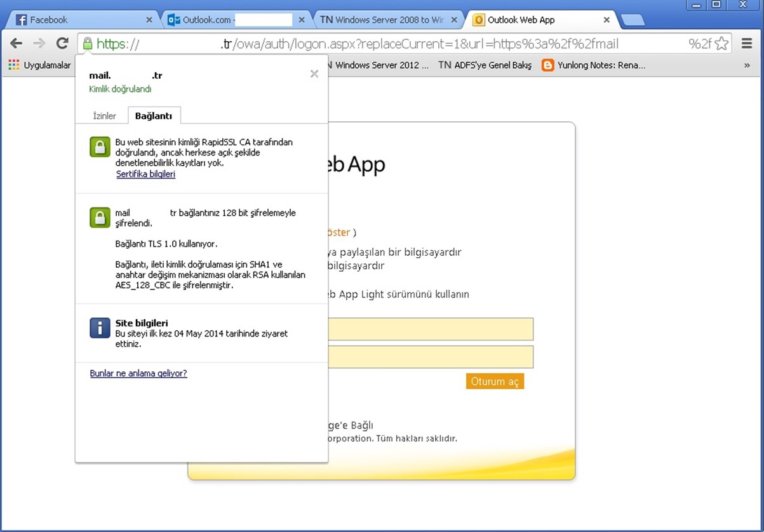Switch to the Windows Server 2008 tab
Viewport: 764px width, 532px height.
(x=389, y=20)
